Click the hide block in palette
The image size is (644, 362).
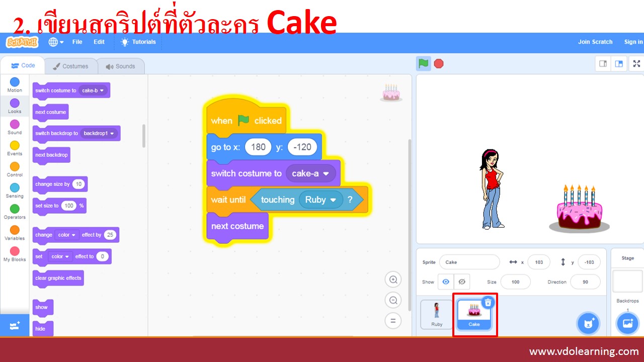click(x=43, y=329)
